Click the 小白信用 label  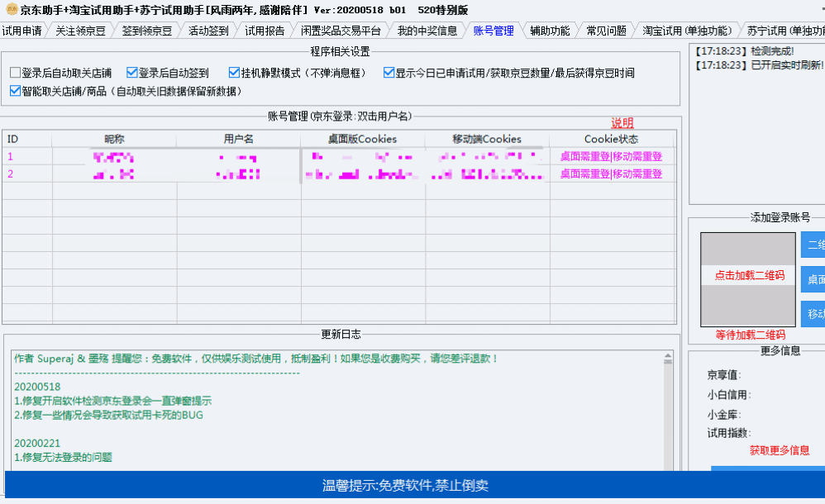coord(729,395)
